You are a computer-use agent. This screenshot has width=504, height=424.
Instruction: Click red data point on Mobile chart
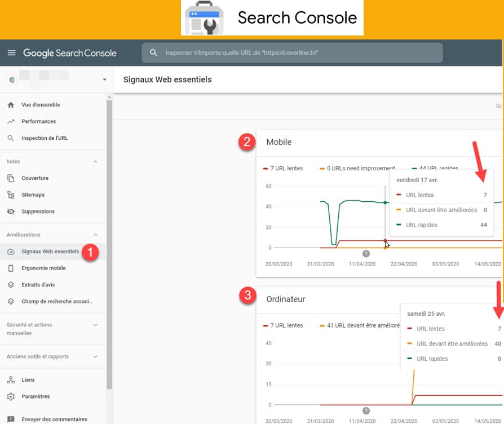click(385, 240)
